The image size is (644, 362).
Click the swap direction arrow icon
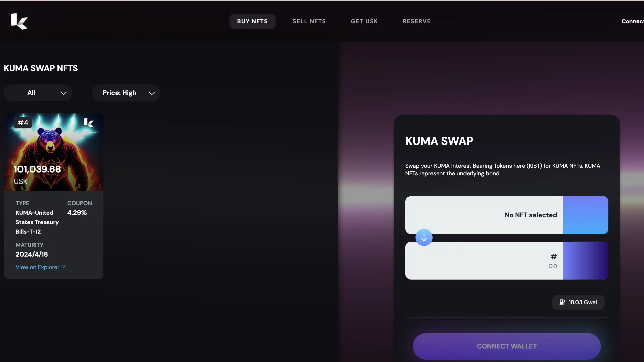424,238
